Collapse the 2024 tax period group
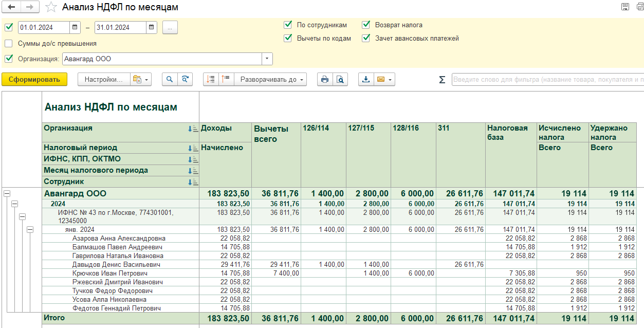 pyautogui.click(x=14, y=204)
